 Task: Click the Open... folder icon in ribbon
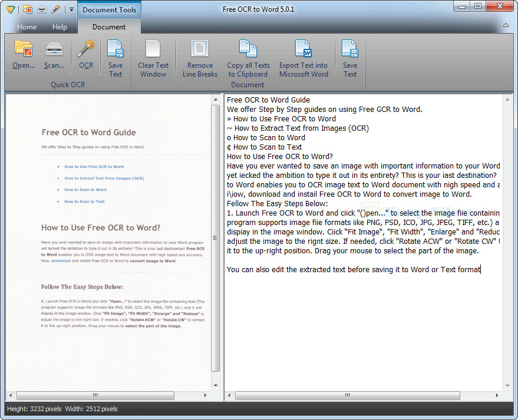[x=24, y=49]
